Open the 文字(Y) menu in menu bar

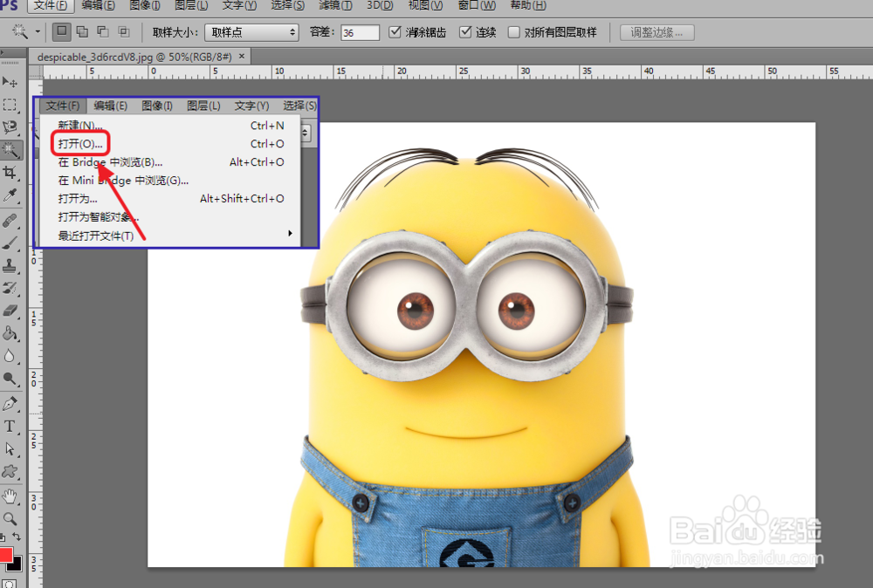(x=239, y=5)
